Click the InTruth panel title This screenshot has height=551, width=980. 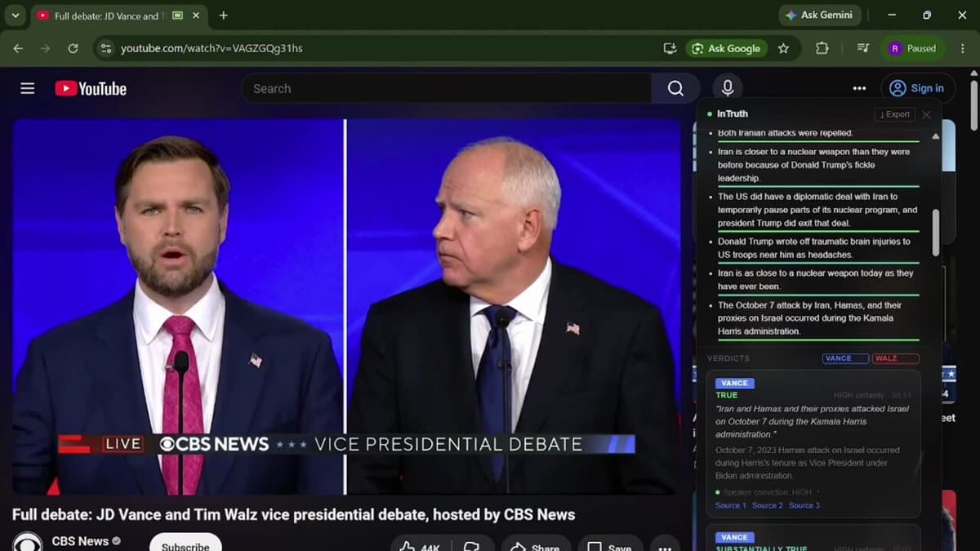(x=733, y=114)
